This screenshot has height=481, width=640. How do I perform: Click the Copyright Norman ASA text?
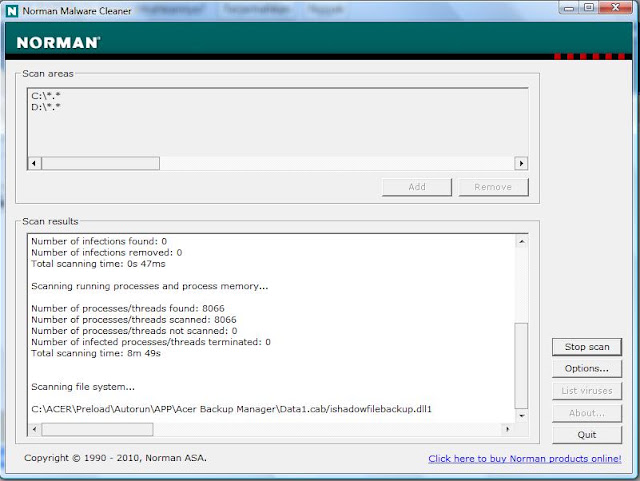point(116,458)
